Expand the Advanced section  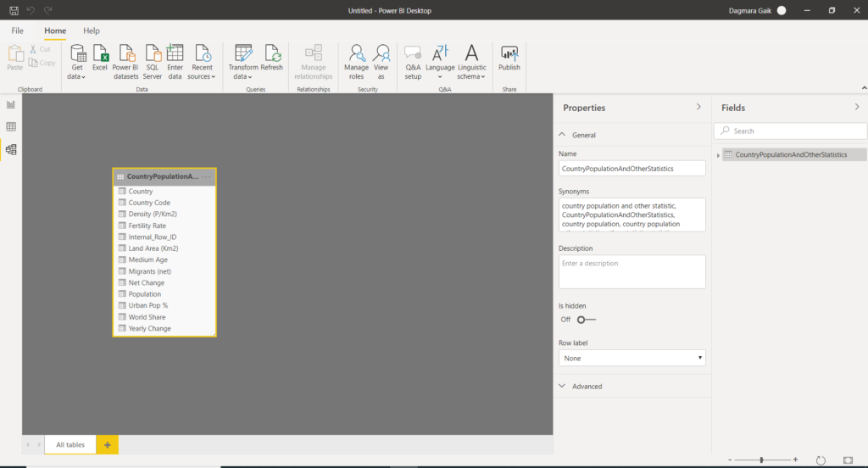(563, 386)
